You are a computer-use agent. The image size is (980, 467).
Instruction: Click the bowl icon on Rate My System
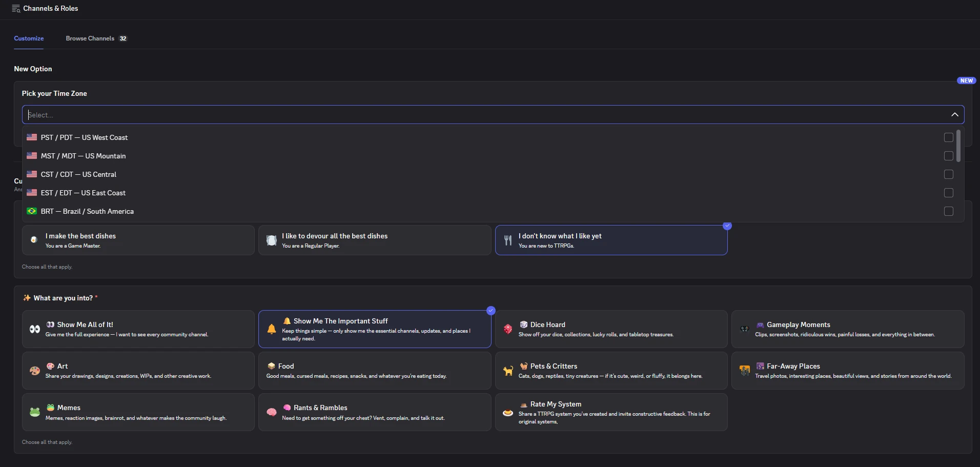[508, 413]
